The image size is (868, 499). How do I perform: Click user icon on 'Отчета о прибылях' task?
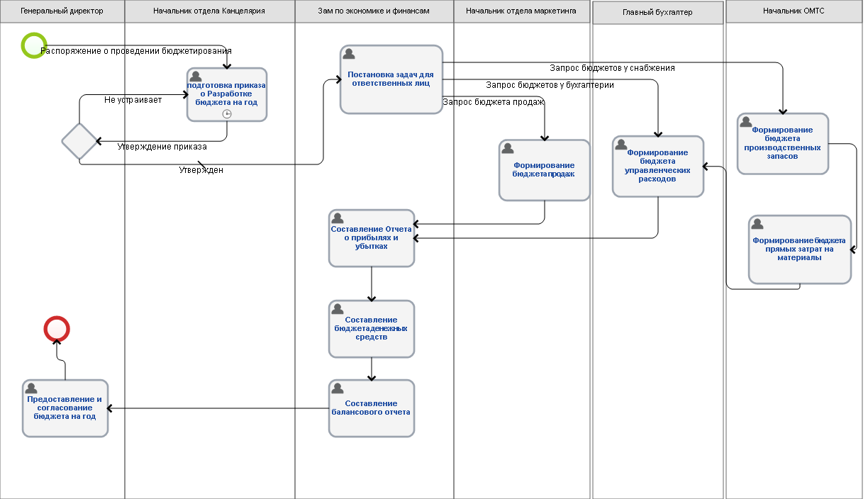pyautogui.click(x=338, y=219)
